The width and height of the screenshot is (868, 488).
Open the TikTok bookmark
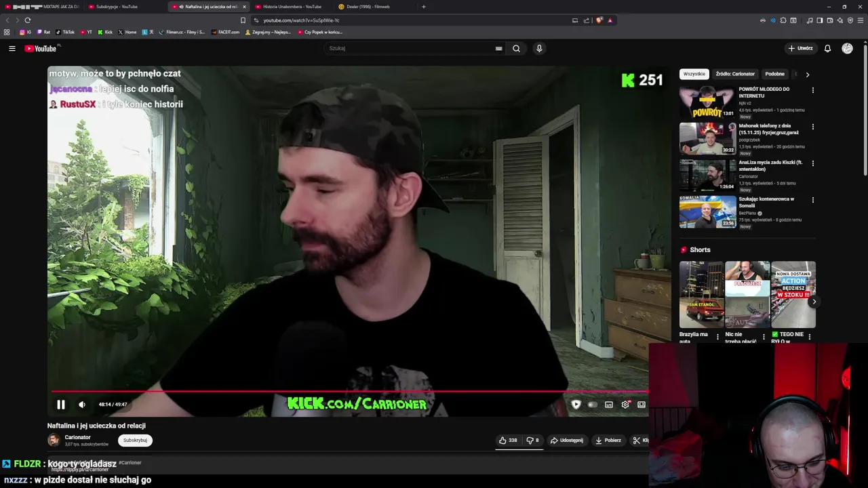65,32
